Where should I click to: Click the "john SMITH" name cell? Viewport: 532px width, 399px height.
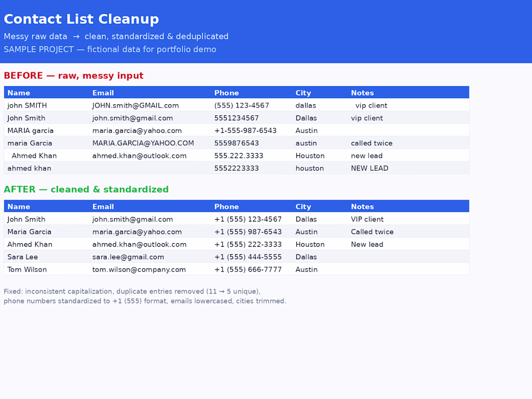27,105
